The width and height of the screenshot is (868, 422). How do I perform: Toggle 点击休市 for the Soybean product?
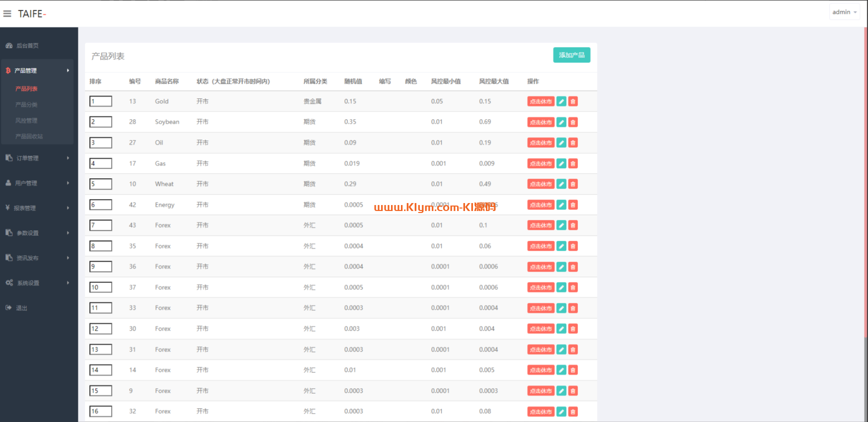[540, 122]
